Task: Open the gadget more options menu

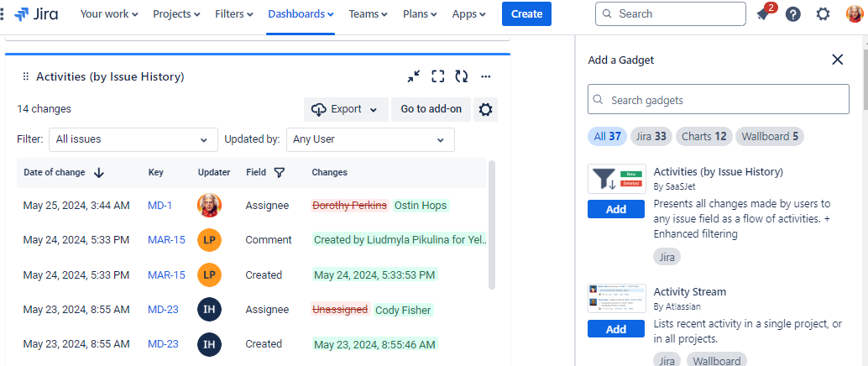Action: pyautogui.click(x=485, y=76)
